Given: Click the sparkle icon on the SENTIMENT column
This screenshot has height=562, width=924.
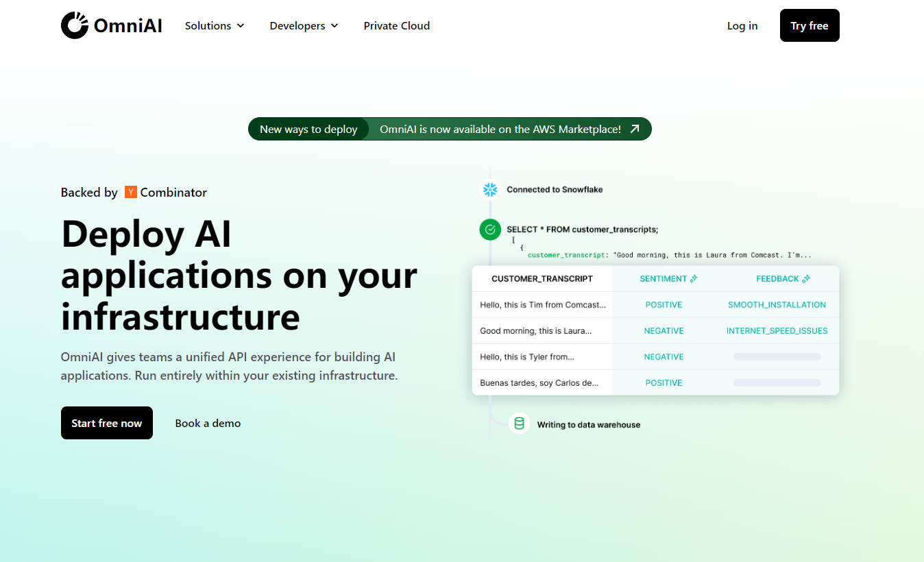Looking at the screenshot, I should click(693, 278).
